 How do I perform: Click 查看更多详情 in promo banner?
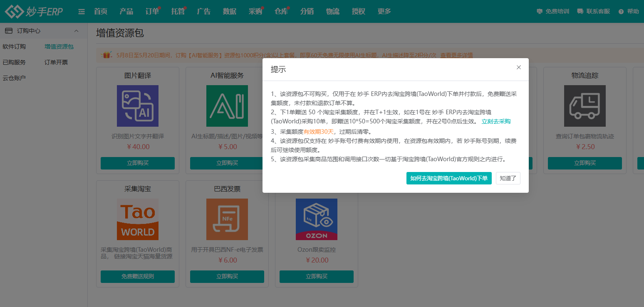456,55
